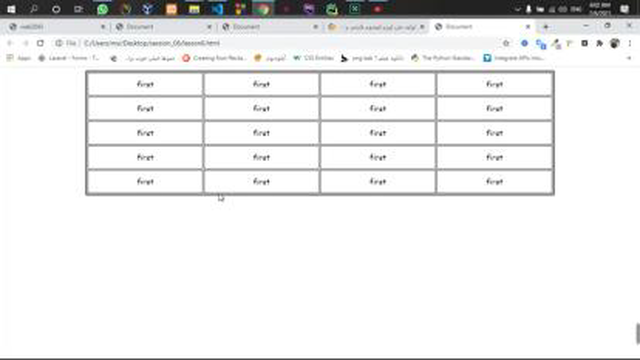The image size is (640, 360).
Task: Click the red recording icon on taskbar
Action: [x=377, y=9]
